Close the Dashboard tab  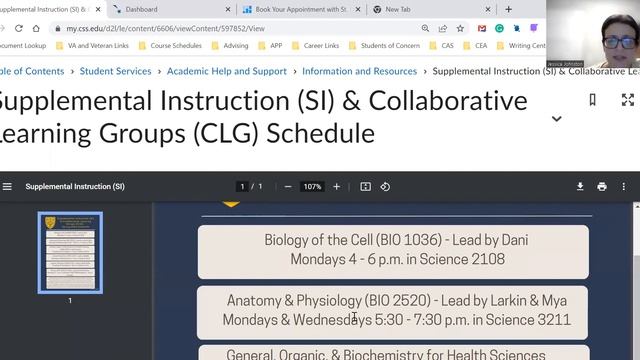228,9
